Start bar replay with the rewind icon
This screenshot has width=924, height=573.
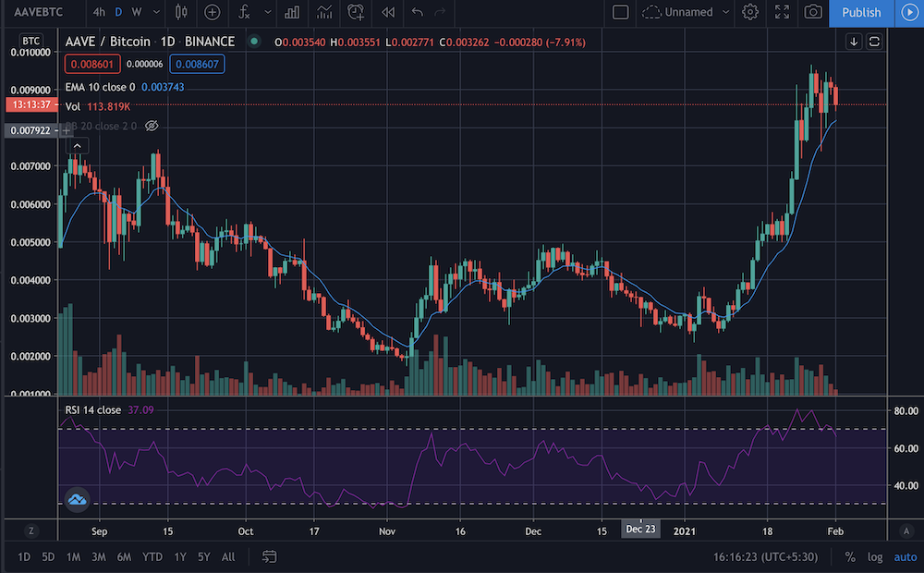[x=388, y=12]
